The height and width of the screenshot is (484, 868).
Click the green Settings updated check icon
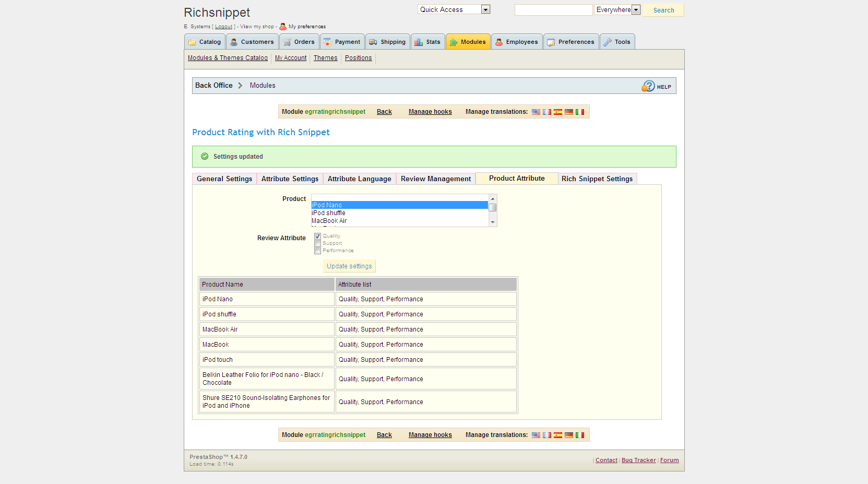click(205, 156)
